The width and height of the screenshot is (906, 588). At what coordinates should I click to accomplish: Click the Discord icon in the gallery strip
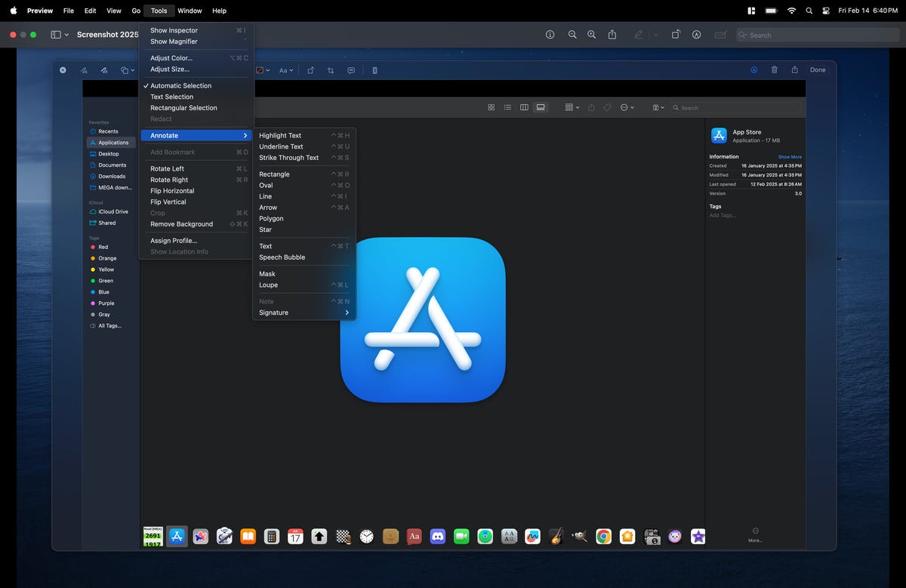coord(437,536)
